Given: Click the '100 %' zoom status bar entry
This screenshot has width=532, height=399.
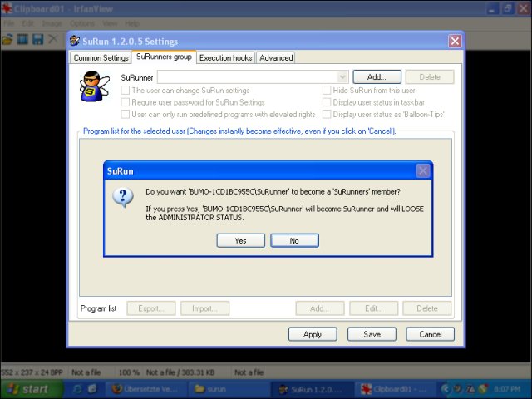Looking at the screenshot, I should (129, 372).
